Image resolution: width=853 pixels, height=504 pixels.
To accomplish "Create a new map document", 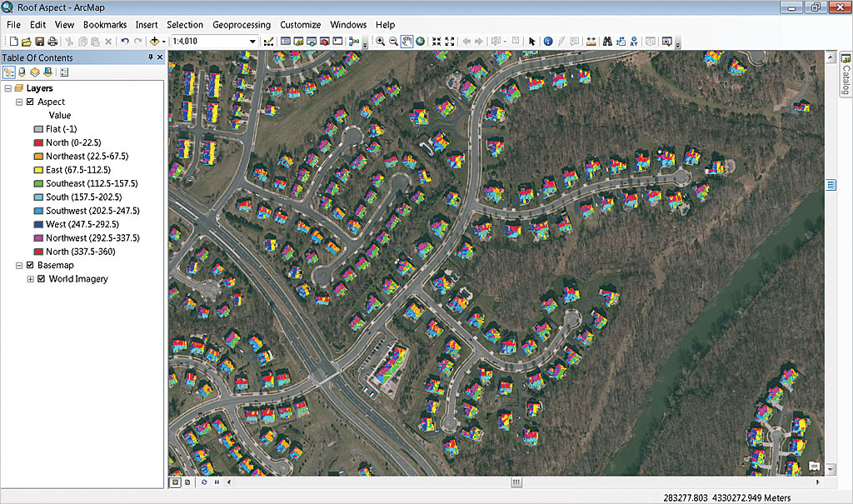I will [x=13, y=42].
